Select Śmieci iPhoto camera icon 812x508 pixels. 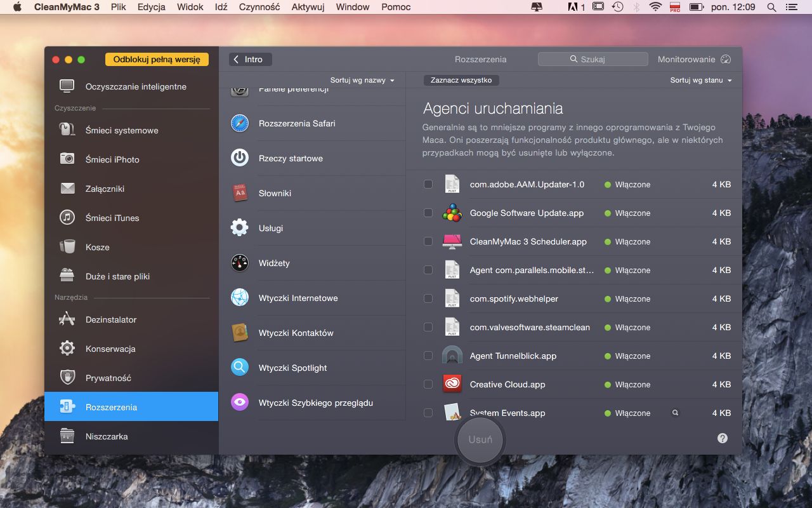point(67,159)
